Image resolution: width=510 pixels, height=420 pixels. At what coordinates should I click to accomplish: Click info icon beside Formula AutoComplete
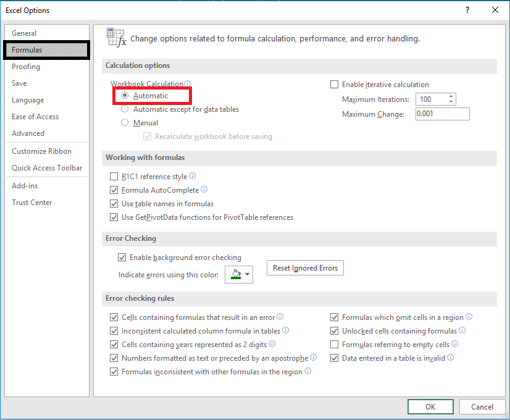click(x=204, y=190)
